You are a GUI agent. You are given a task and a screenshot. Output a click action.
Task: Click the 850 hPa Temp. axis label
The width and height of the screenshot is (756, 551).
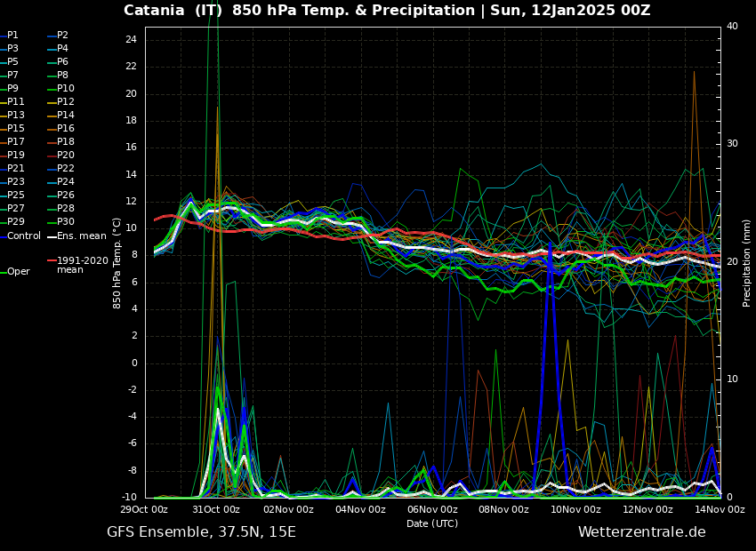click(117, 262)
